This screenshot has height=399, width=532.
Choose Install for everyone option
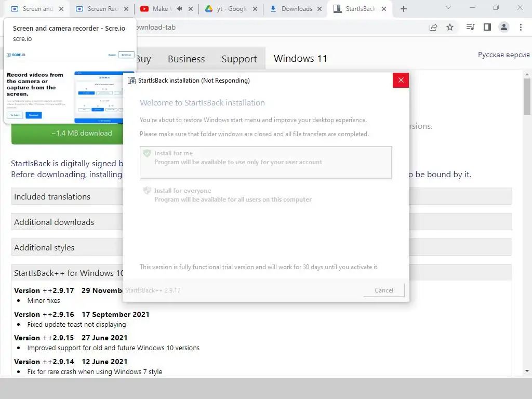click(x=265, y=195)
